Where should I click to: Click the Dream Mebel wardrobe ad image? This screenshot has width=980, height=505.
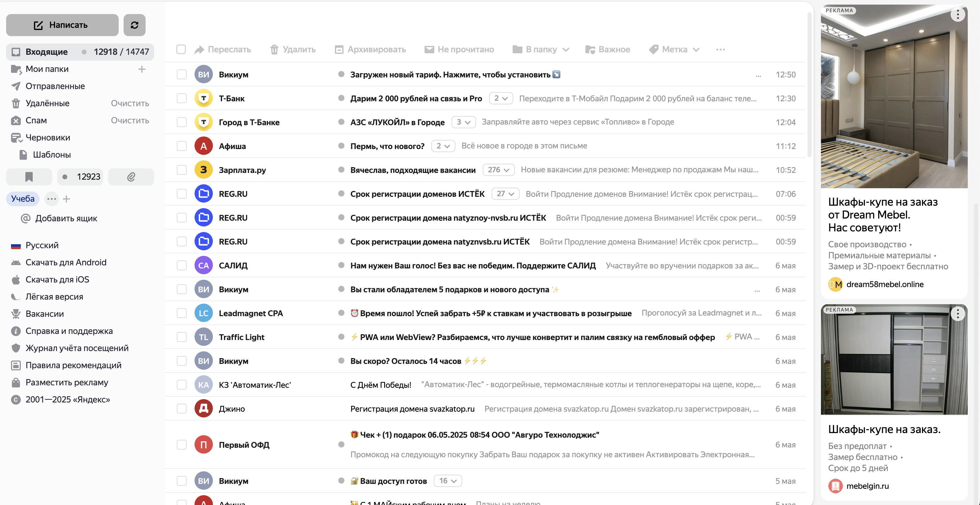[894, 97]
